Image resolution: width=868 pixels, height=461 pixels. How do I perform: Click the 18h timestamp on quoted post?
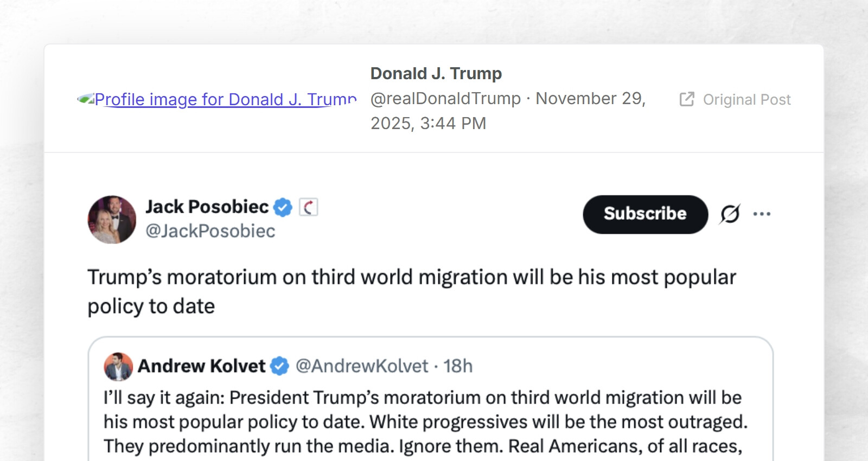pos(458,366)
